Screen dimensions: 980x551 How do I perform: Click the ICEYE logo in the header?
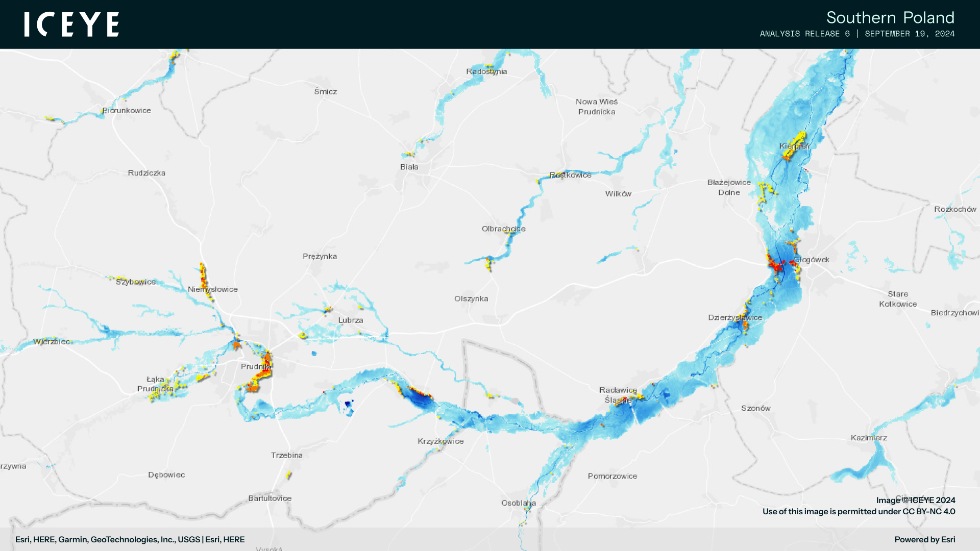click(71, 24)
